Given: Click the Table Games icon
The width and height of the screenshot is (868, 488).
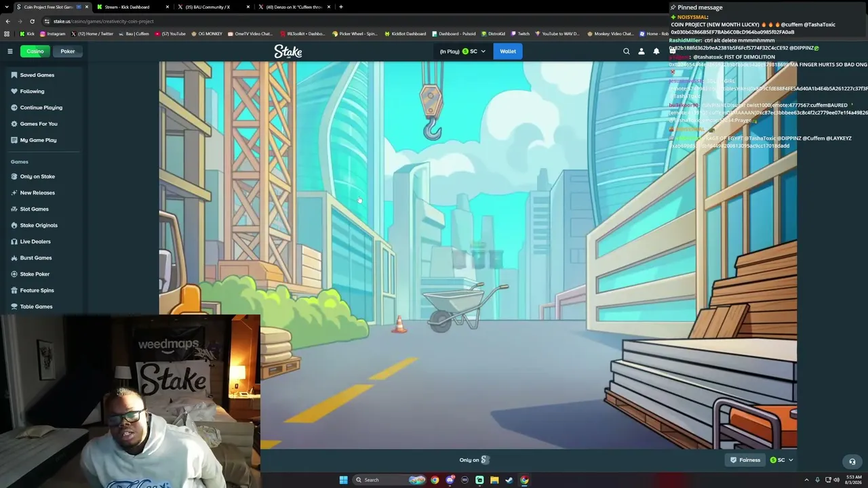Looking at the screenshot, I should (14, 307).
